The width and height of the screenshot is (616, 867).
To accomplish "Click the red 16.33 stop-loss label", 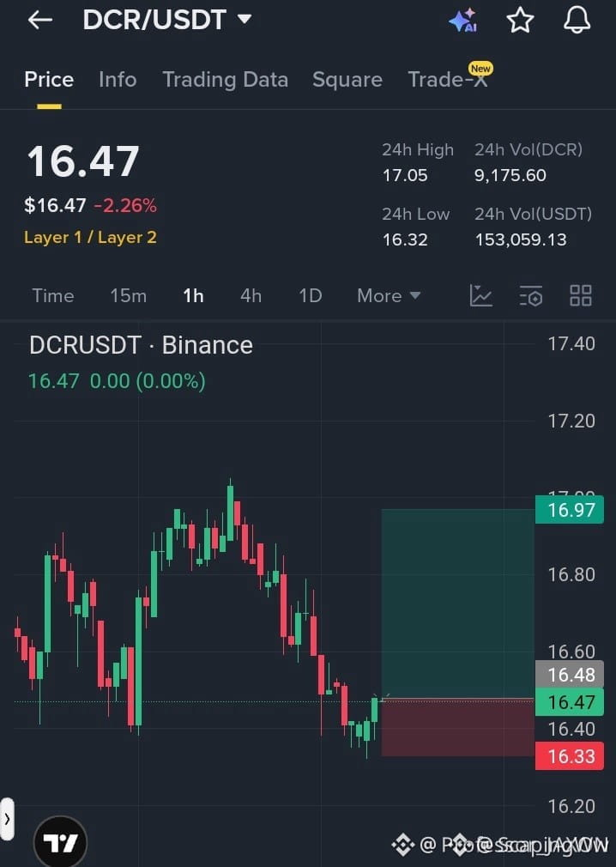I will (x=570, y=756).
